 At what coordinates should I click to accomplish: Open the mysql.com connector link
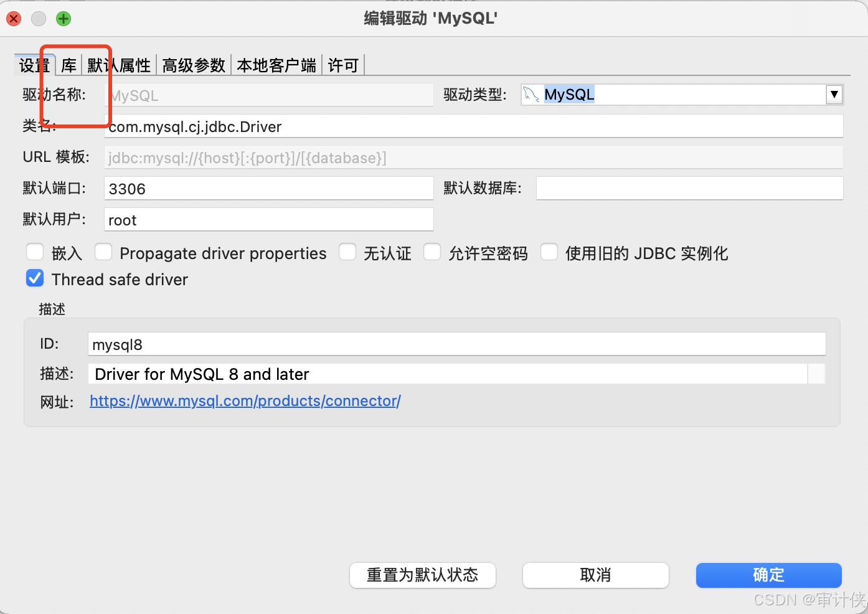pos(245,401)
